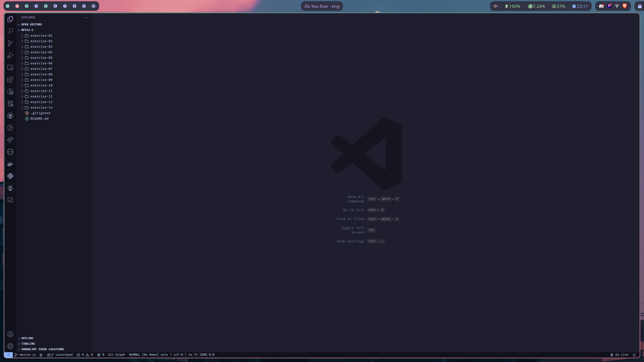Viewport: 644px width, 362px height.
Task: Expand the Outline section
Action: pyautogui.click(x=54, y=338)
